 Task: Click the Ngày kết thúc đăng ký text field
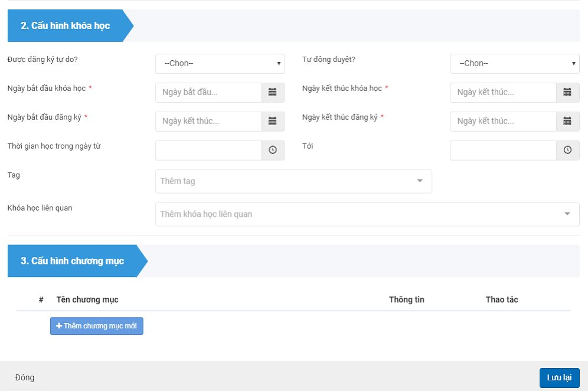point(503,121)
